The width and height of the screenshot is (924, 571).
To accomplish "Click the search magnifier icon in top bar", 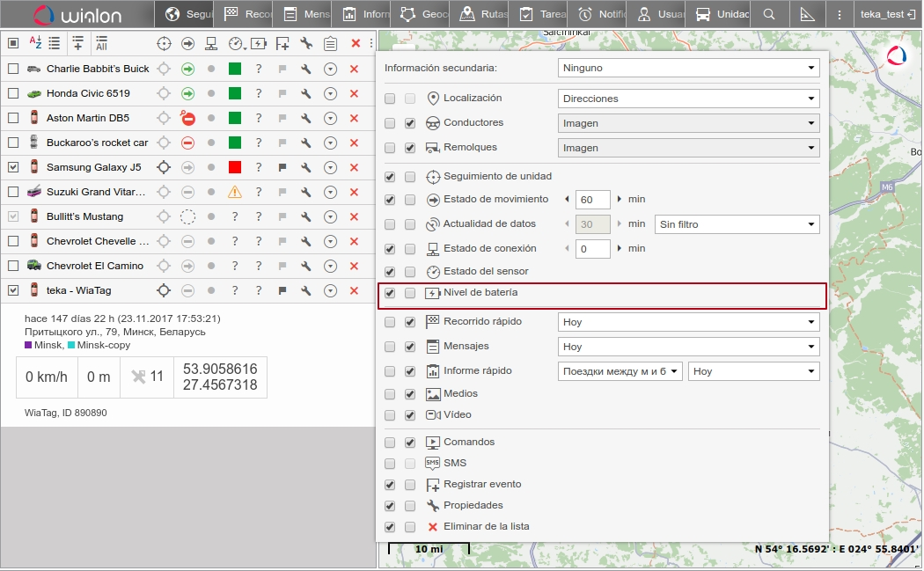I will pyautogui.click(x=769, y=14).
